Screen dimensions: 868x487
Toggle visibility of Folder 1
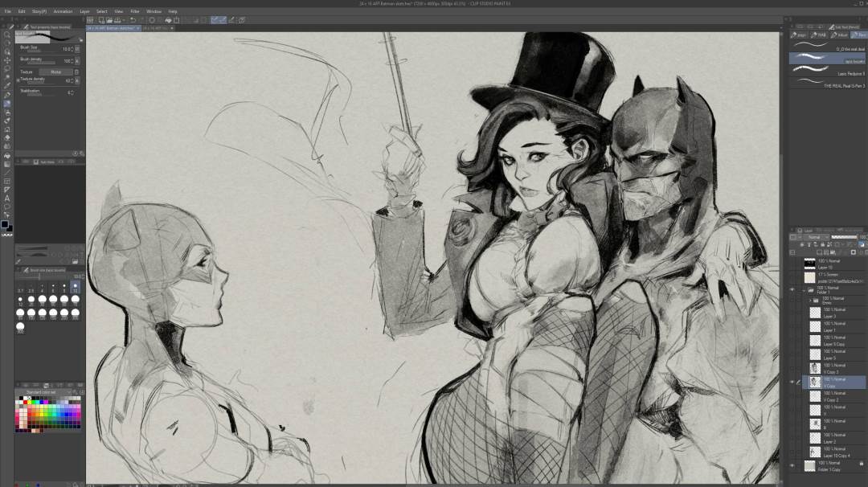(x=792, y=290)
